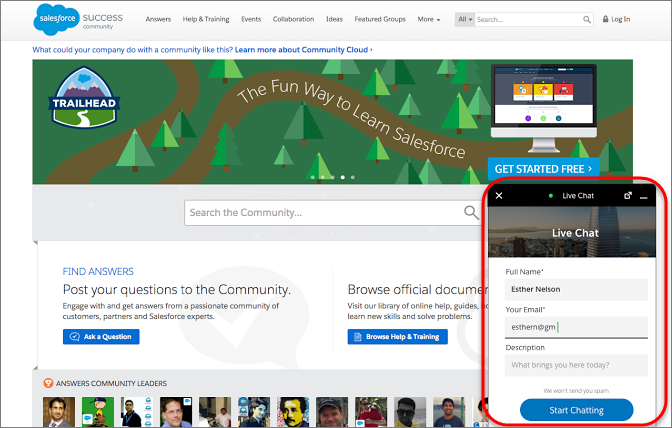672x428 pixels.
Task: Click the Salesforce cloud logo
Action: coord(57,19)
